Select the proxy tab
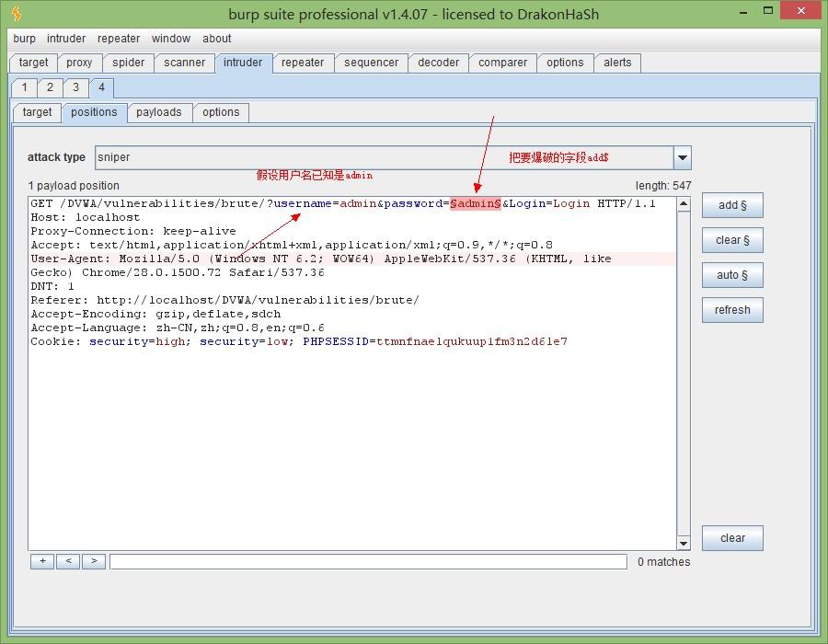The height and width of the screenshot is (644, 828). point(79,63)
